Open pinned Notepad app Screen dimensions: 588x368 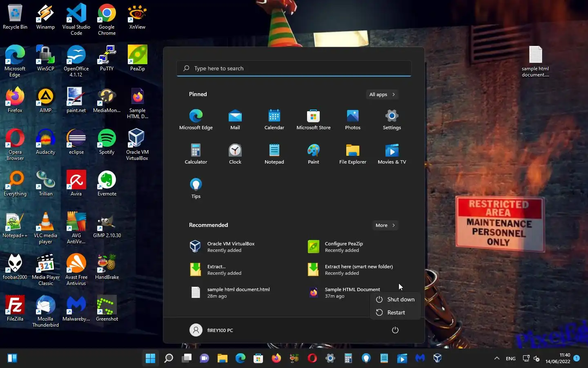click(274, 154)
